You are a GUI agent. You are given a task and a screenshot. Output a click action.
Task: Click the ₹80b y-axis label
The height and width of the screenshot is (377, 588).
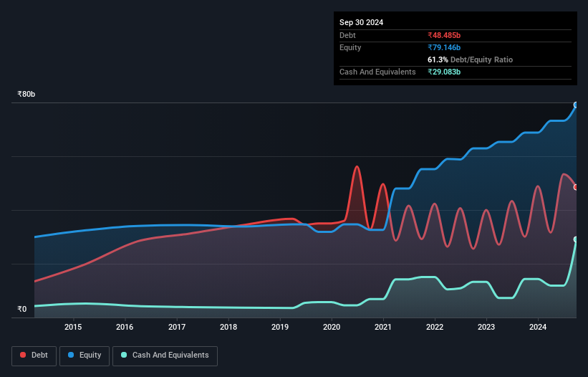click(26, 94)
